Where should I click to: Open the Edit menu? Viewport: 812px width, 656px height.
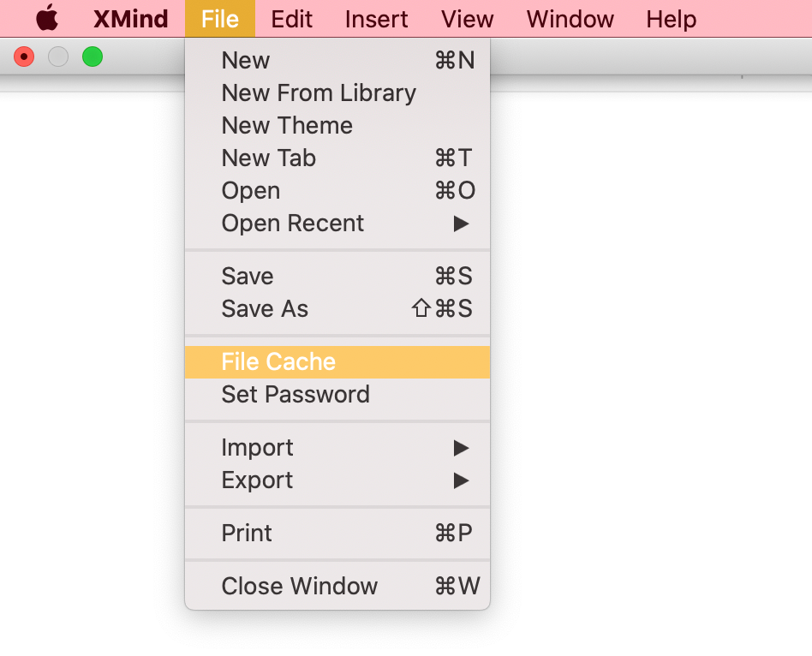(291, 19)
